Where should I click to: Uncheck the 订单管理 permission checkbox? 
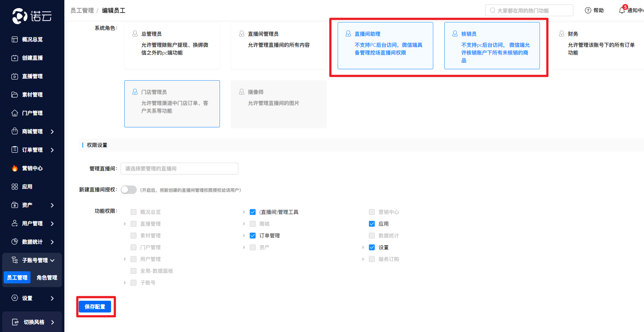253,236
